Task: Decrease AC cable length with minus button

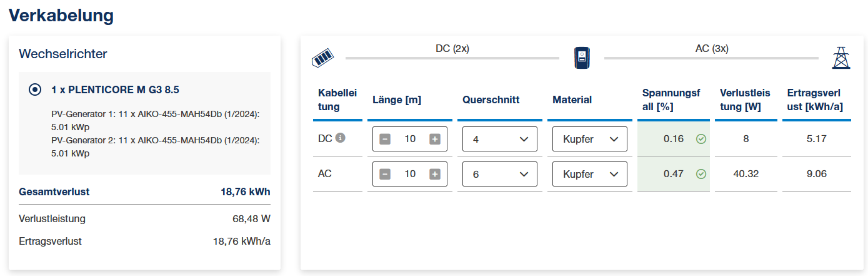Action: pyautogui.click(x=385, y=174)
